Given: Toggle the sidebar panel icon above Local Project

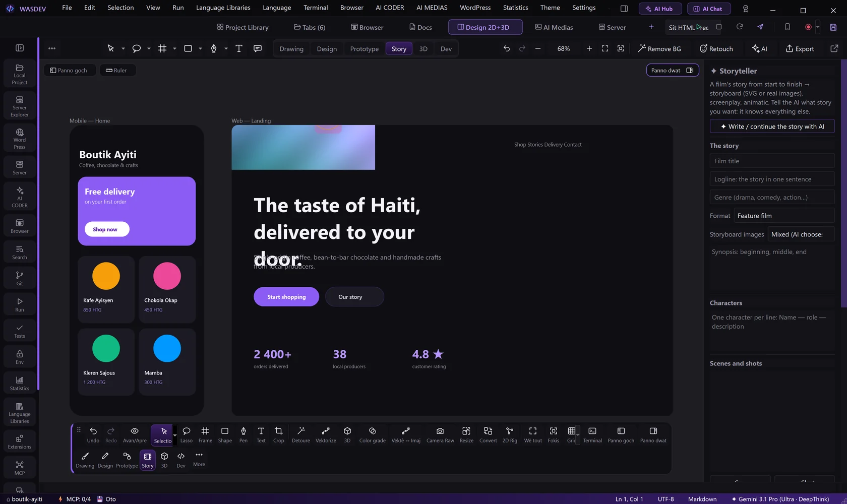Looking at the screenshot, I should click(x=20, y=48).
